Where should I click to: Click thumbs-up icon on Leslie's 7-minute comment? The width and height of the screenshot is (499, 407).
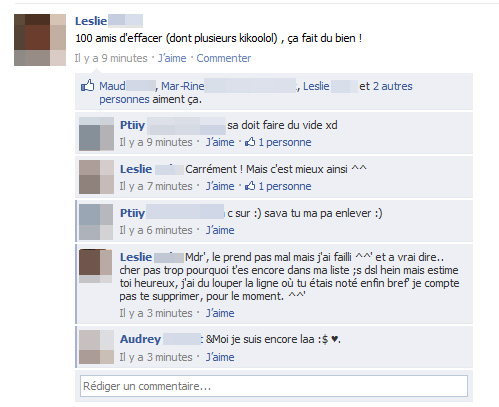click(250, 186)
